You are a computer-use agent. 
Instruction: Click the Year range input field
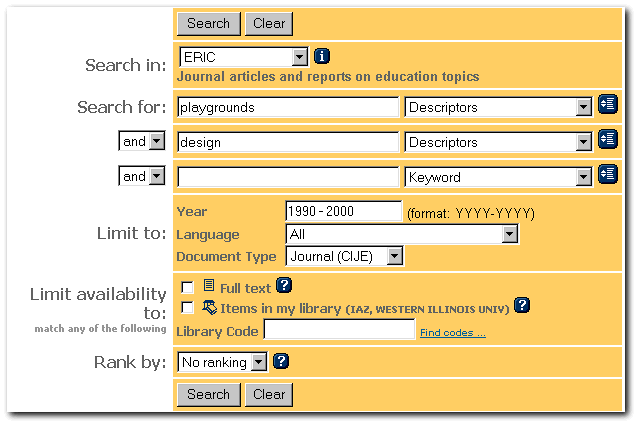tap(343, 211)
